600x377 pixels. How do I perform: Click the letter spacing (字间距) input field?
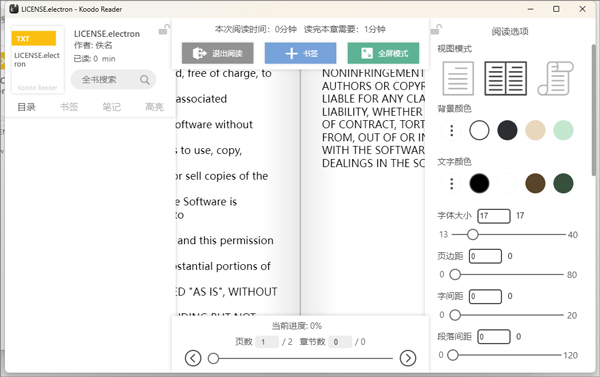click(x=485, y=296)
